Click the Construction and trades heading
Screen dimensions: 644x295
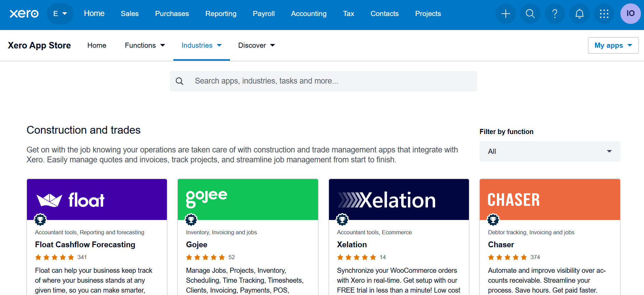pos(84,130)
